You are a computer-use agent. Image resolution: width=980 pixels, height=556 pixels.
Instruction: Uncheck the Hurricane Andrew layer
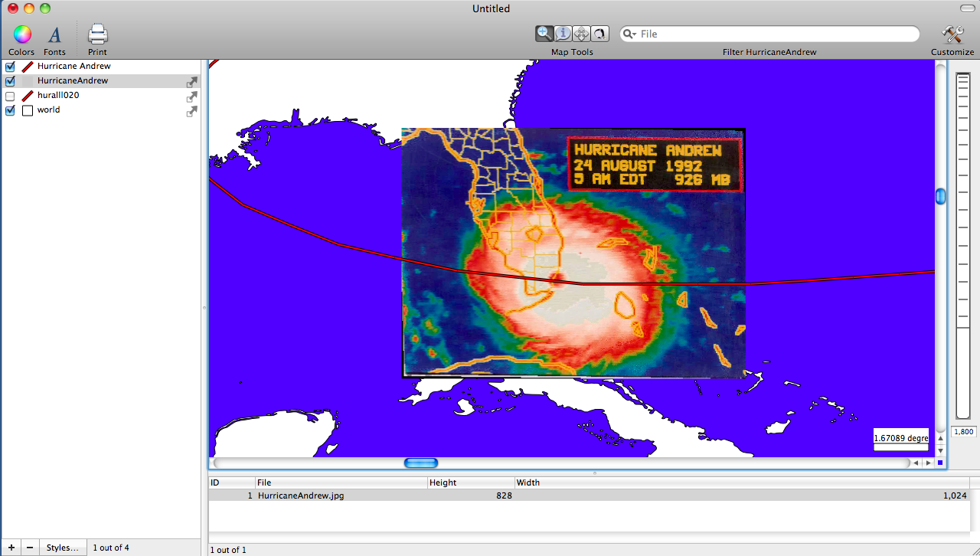(10, 67)
